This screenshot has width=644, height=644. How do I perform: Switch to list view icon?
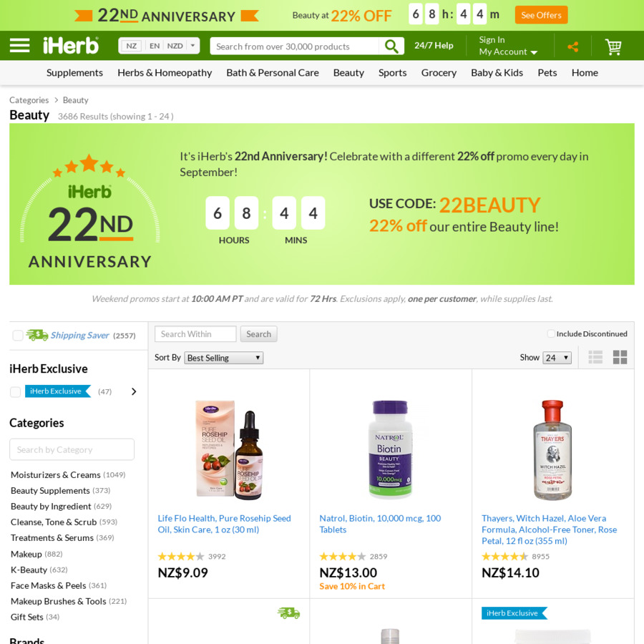click(x=595, y=357)
